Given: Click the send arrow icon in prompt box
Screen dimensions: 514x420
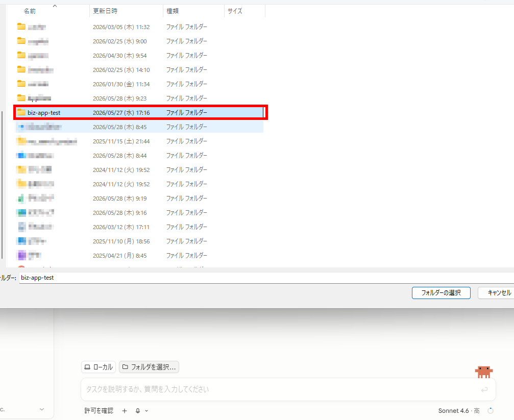Looking at the screenshot, I should tap(484, 389).
